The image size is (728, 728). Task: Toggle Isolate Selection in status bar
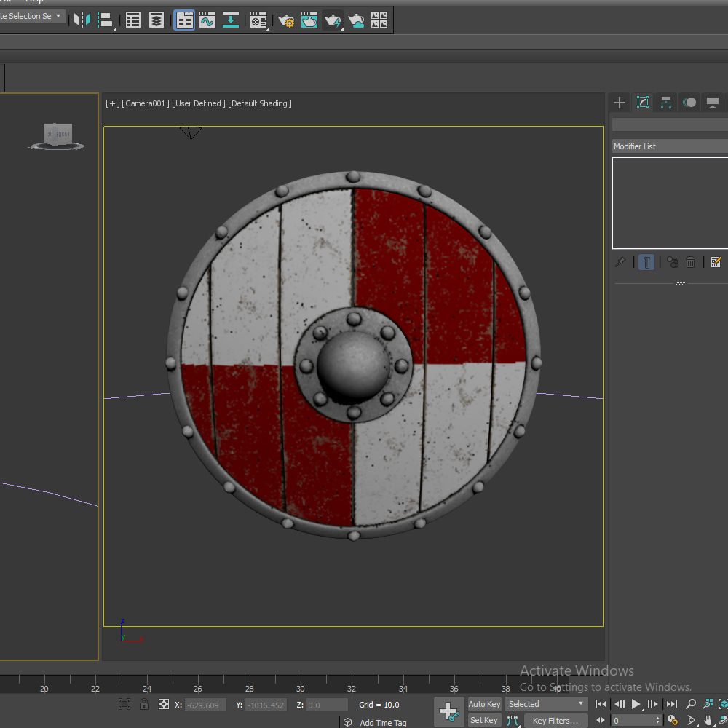124,704
